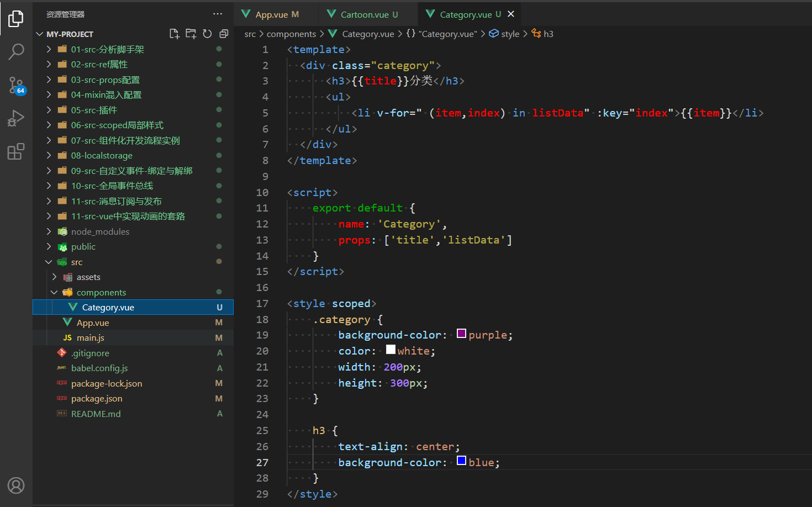Expand the 05-src-插件 folder
Image resolution: width=812 pixels, height=507 pixels.
coord(49,110)
